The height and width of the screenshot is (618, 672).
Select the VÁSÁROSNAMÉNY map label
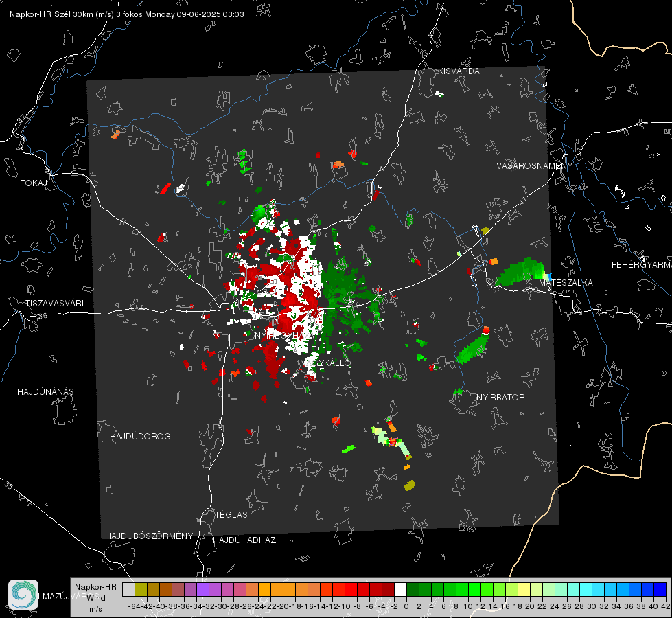pyautogui.click(x=535, y=166)
